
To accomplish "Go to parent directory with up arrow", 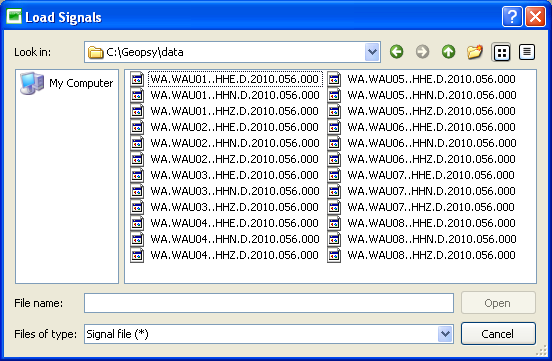I will (x=448, y=52).
